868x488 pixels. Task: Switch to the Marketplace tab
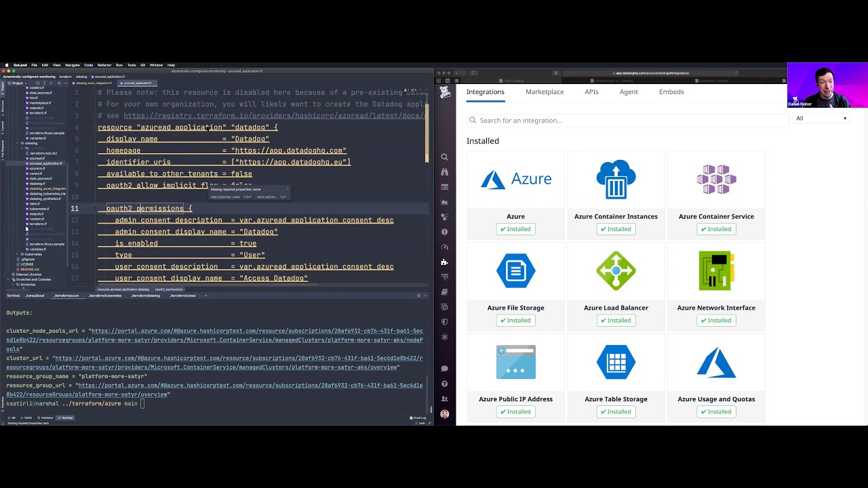[x=545, y=92]
